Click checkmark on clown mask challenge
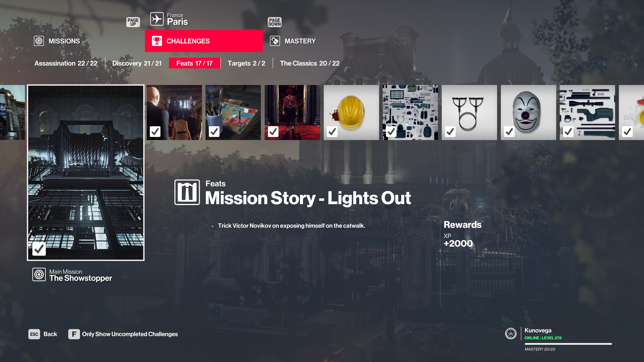 [509, 131]
